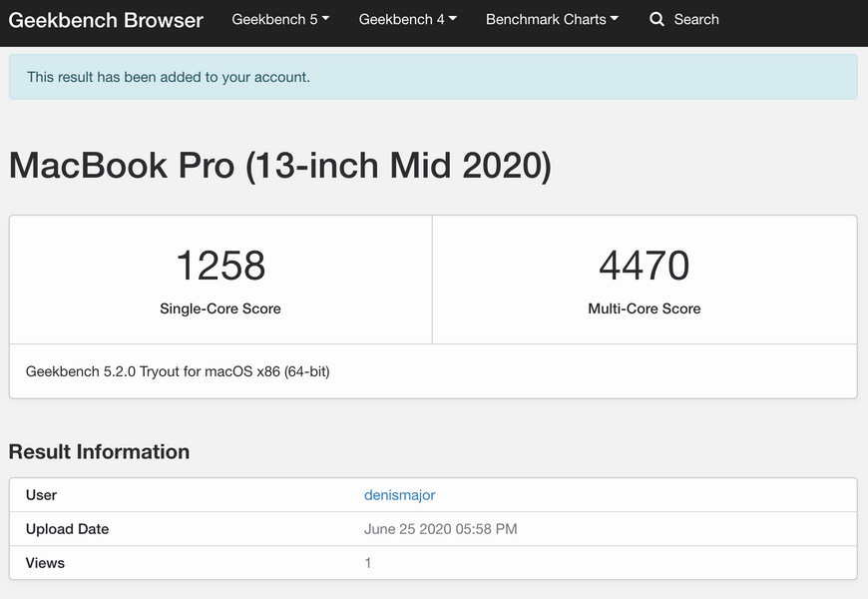The height and width of the screenshot is (599, 868).
Task: Open the denismajor user profile link
Action: (x=399, y=495)
